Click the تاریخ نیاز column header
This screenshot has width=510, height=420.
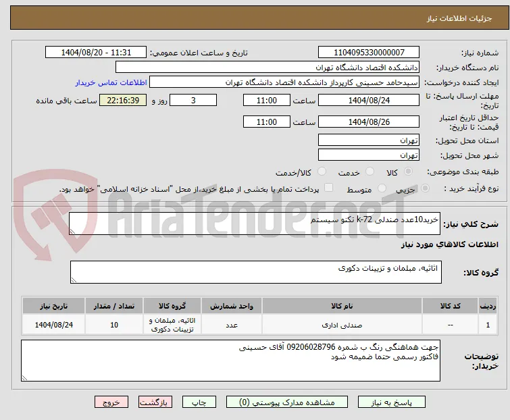[54, 306]
